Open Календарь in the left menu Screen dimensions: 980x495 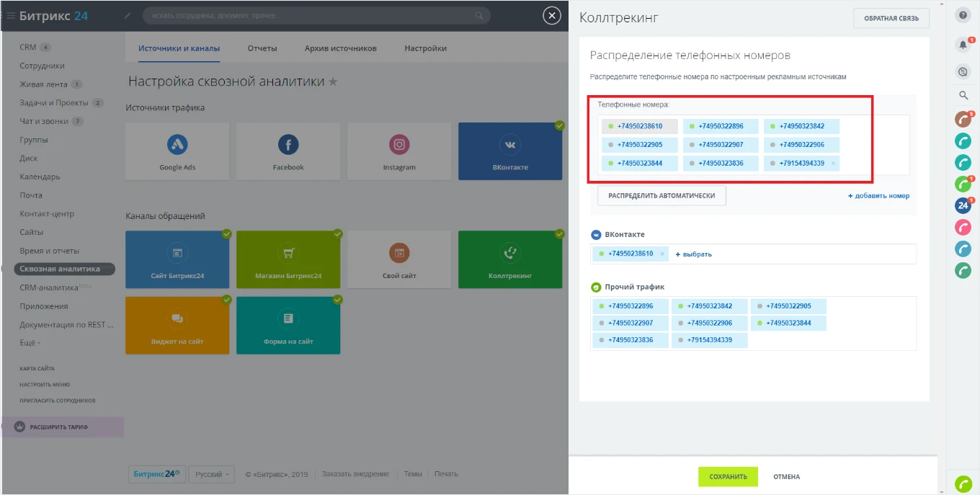[x=40, y=177]
